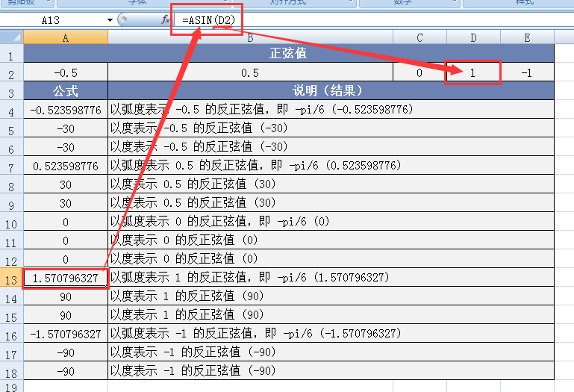
Task: Select cell A16 with -1.570796327
Action: tap(66, 334)
